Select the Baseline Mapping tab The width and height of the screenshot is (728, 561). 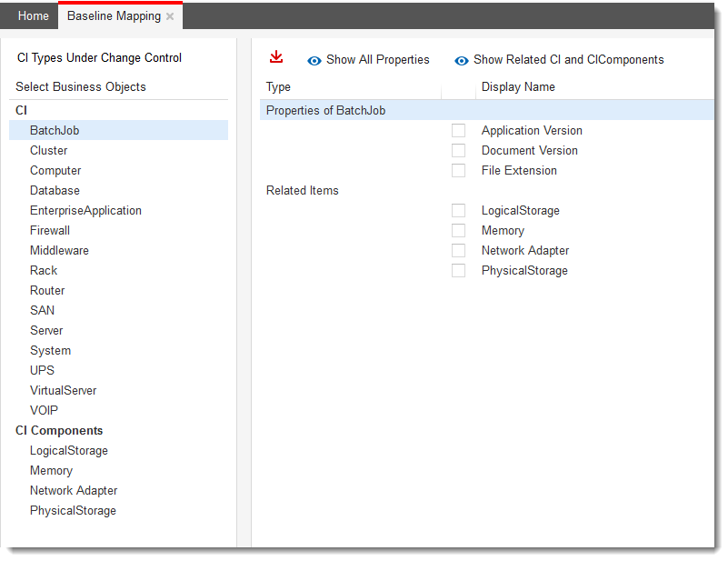click(114, 16)
